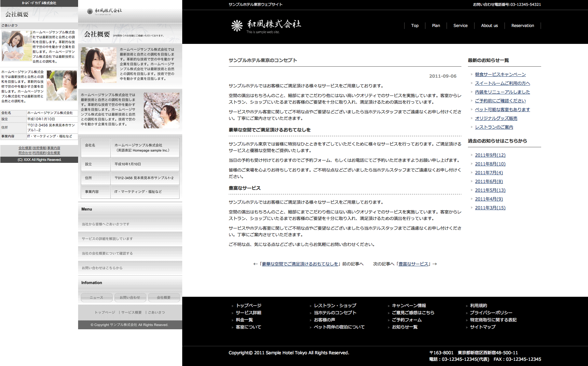This screenshot has width=588, height=366.
Task: Go to the About us page
Action: pos(489,26)
